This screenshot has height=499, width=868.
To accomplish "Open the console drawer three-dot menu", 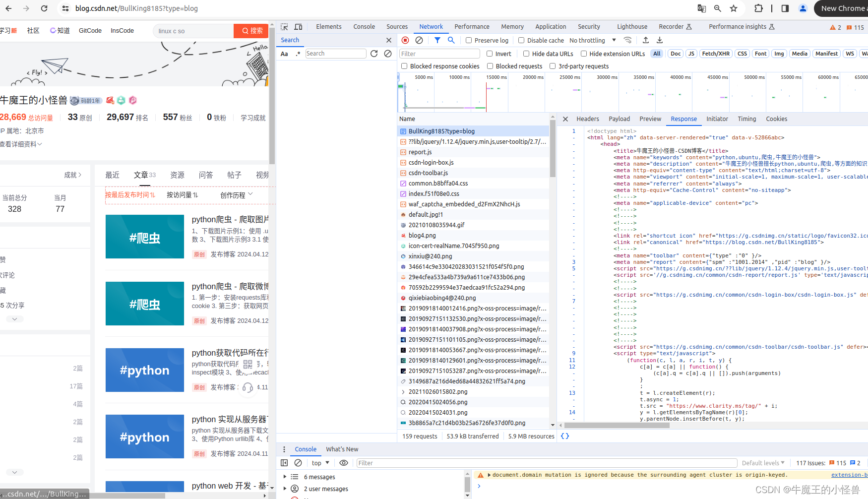I will click(x=284, y=449).
